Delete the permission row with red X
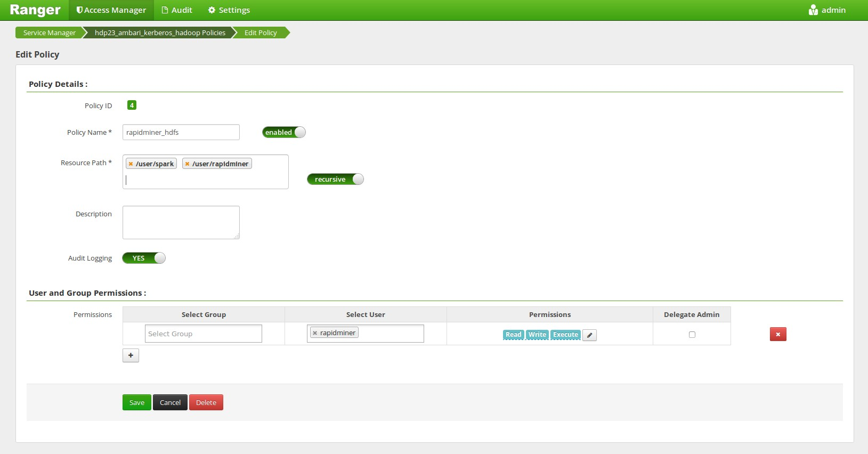The image size is (868, 454). point(777,334)
